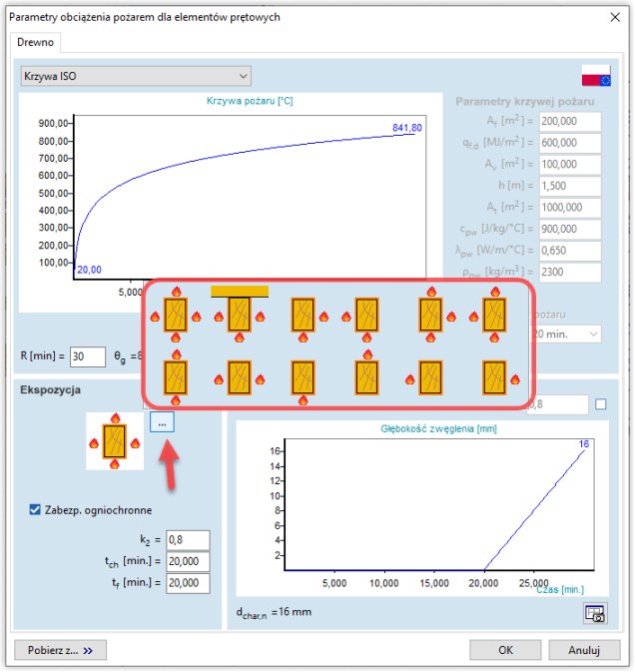Uncheck the Zabezp. ogniochronne checkbox
This screenshot has width=635, height=672.
point(37,510)
